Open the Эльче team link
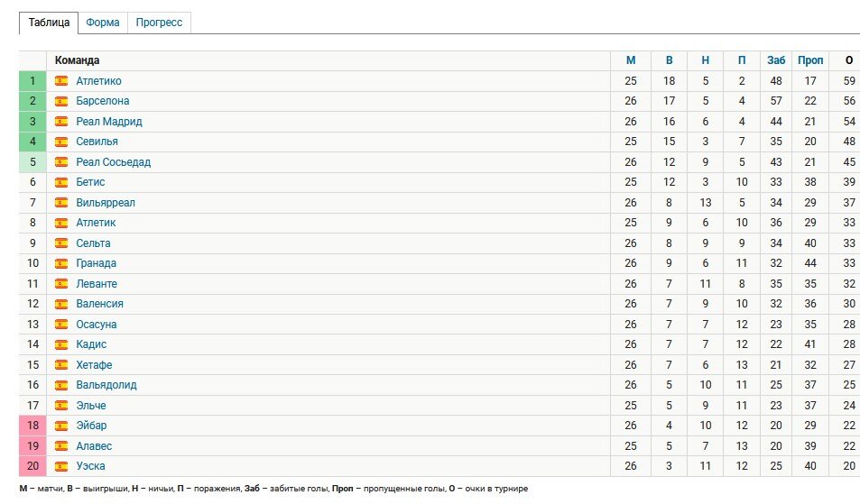 (91, 405)
